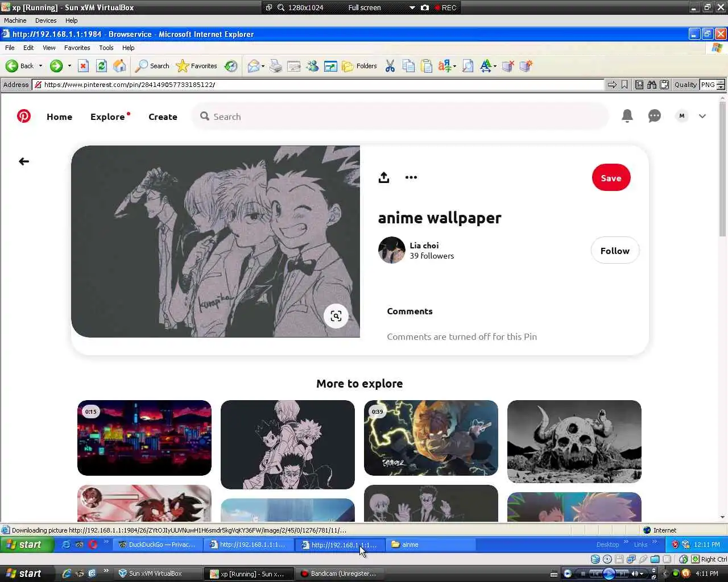The height and width of the screenshot is (582, 728).
Task: Open the Messenger icon in IE toolbar
Action: 312,66
